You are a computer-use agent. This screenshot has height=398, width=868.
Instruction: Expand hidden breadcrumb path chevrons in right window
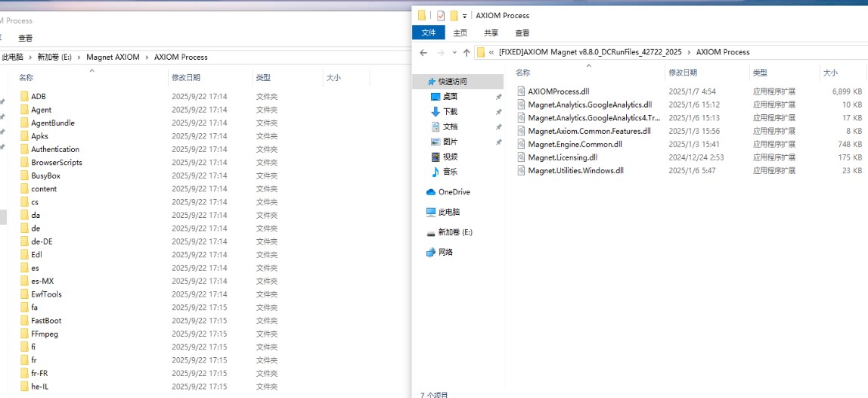[x=491, y=52]
